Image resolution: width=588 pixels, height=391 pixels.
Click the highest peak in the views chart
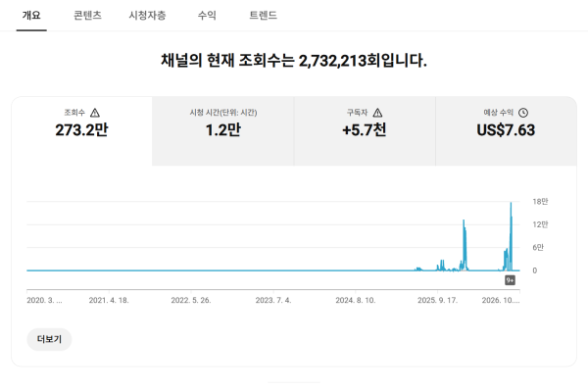[x=511, y=203]
